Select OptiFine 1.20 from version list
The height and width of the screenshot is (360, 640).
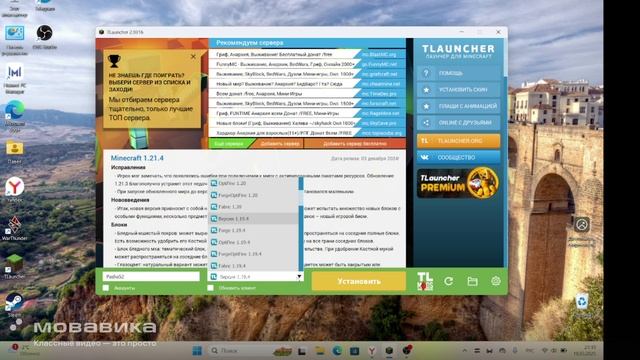pos(253,183)
